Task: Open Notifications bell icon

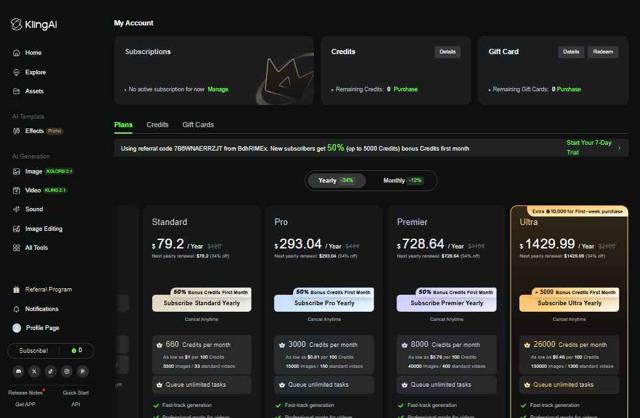Action: coord(16,309)
